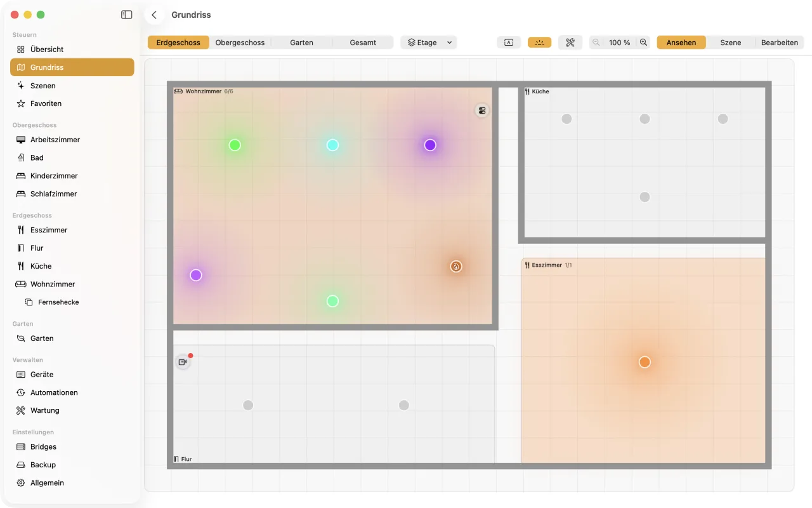Switch to the Obergeschoss floor tab

(x=240, y=43)
